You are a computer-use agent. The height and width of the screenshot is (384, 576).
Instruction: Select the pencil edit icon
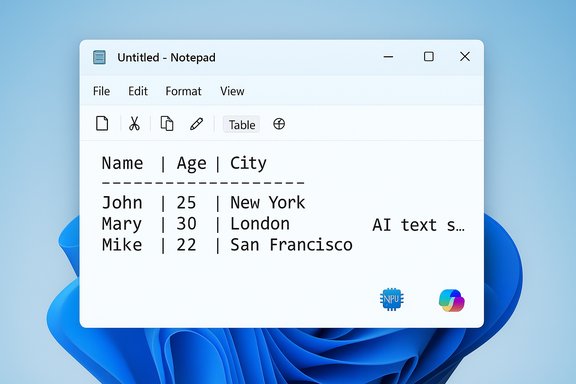point(197,124)
